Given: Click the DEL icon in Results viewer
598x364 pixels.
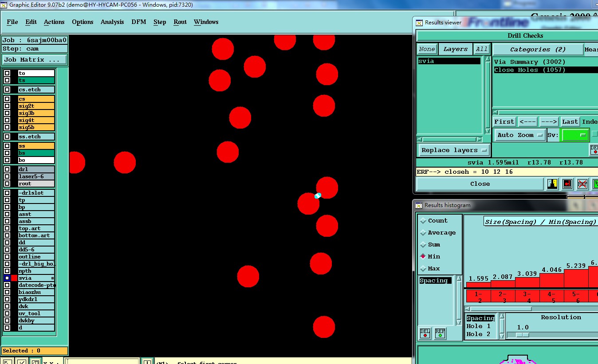Looking at the screenshot, I should (594, 150).
